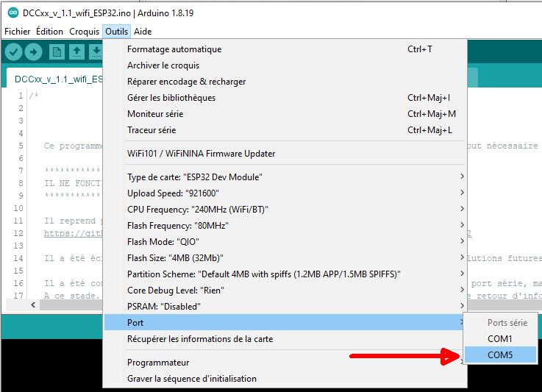Click Récupérer les informations de la carte

(285, 339)
